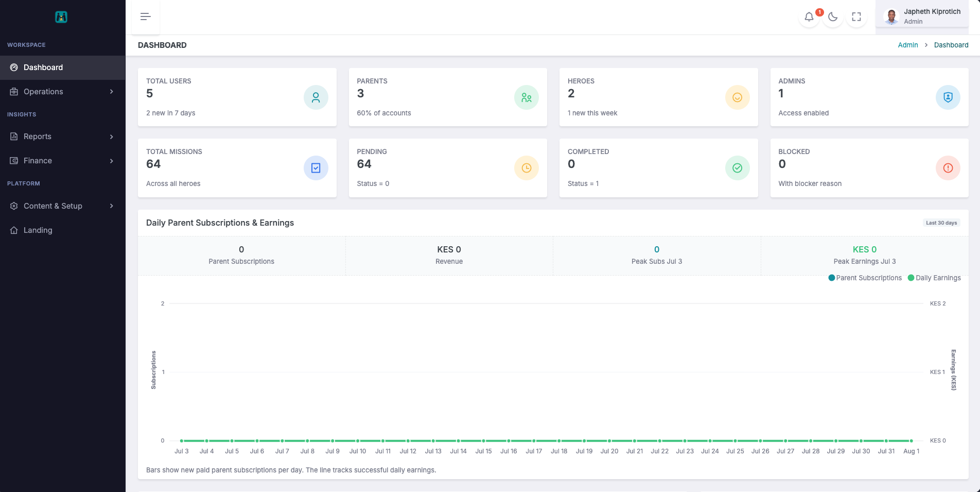980x492 pixels.
Task: Open Japheth Kiprotich profile menu
Action: point(922,17)
